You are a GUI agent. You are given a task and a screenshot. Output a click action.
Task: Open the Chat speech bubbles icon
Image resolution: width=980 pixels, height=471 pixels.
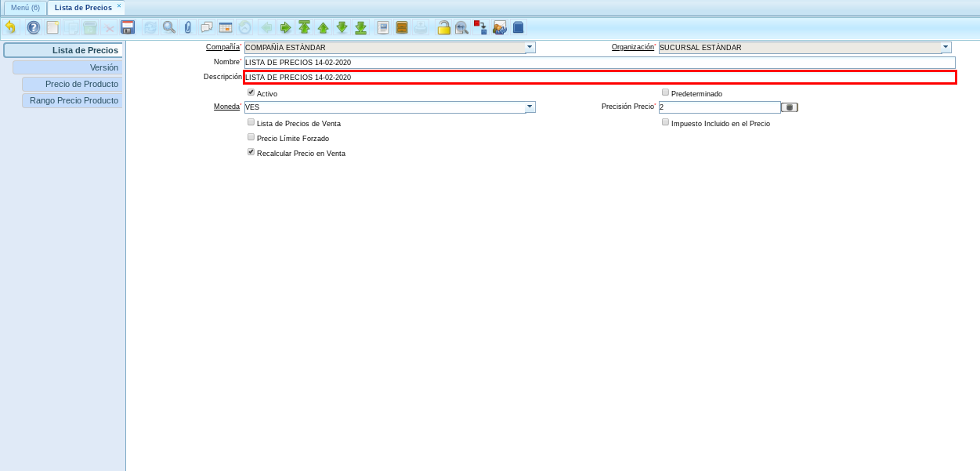point(207,27)
